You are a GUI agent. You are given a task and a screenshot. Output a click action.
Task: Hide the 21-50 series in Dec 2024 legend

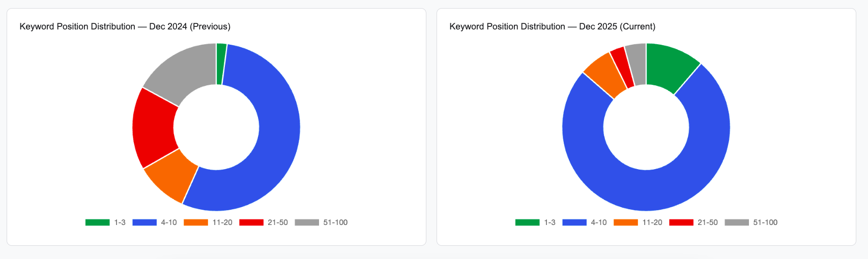point(264,222)
